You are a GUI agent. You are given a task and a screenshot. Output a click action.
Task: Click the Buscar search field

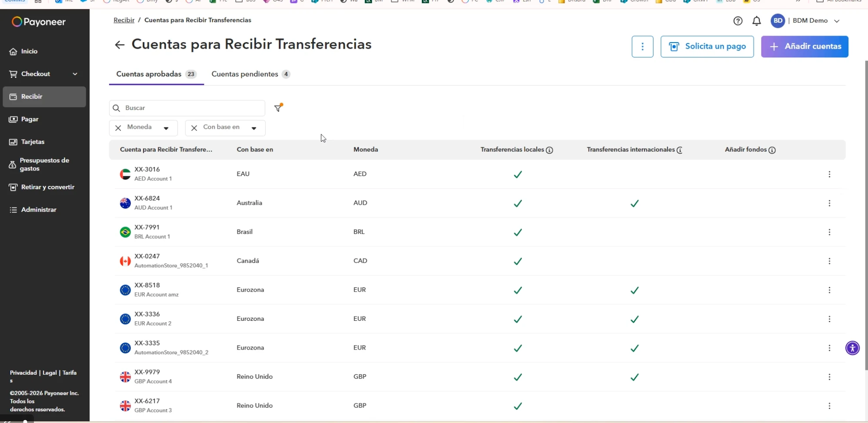187,108
